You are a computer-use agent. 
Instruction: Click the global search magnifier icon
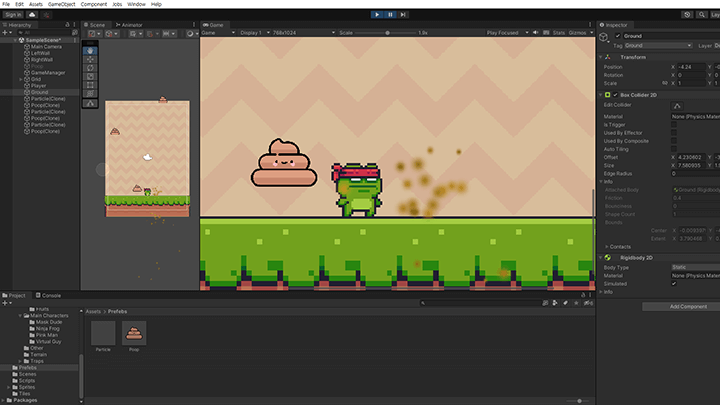coord(702,15)
